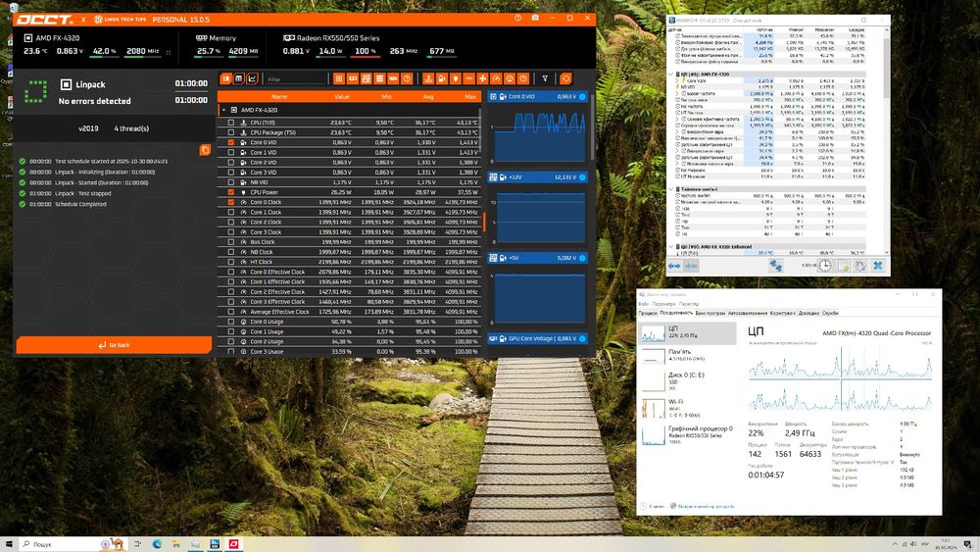This screenshot has height=552, width=980.
Task: Click Fewer details in Task Manager
Action: tap(653, 506)
